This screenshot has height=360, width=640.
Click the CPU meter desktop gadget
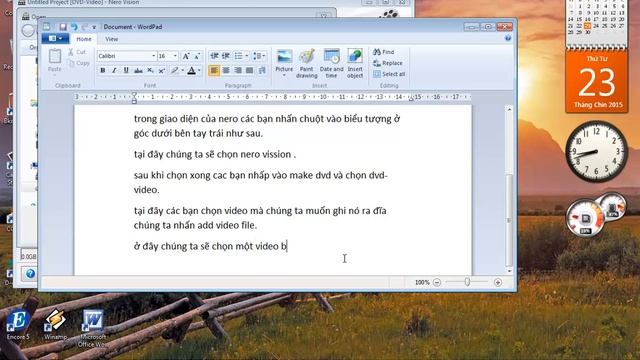pos(595,214)
